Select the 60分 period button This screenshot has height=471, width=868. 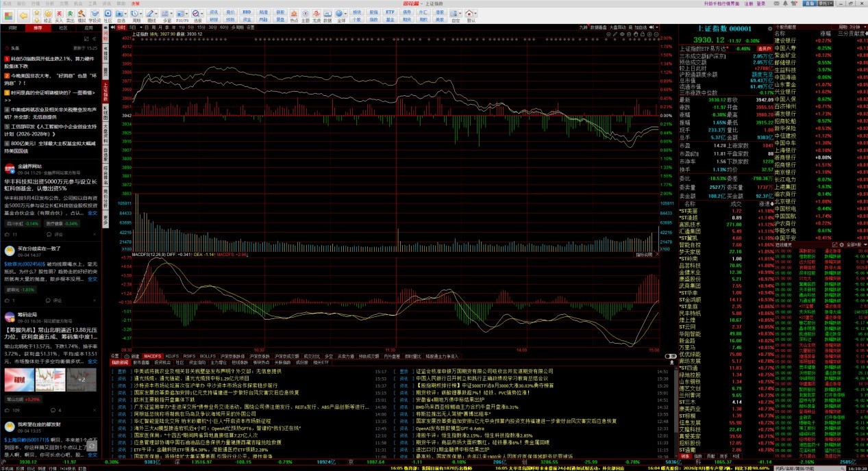pyautogui.click(x=224, y=27)
